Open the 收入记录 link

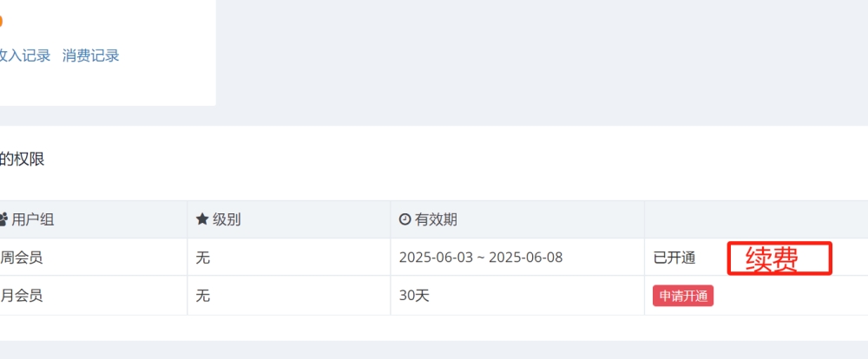coord(25,55)
